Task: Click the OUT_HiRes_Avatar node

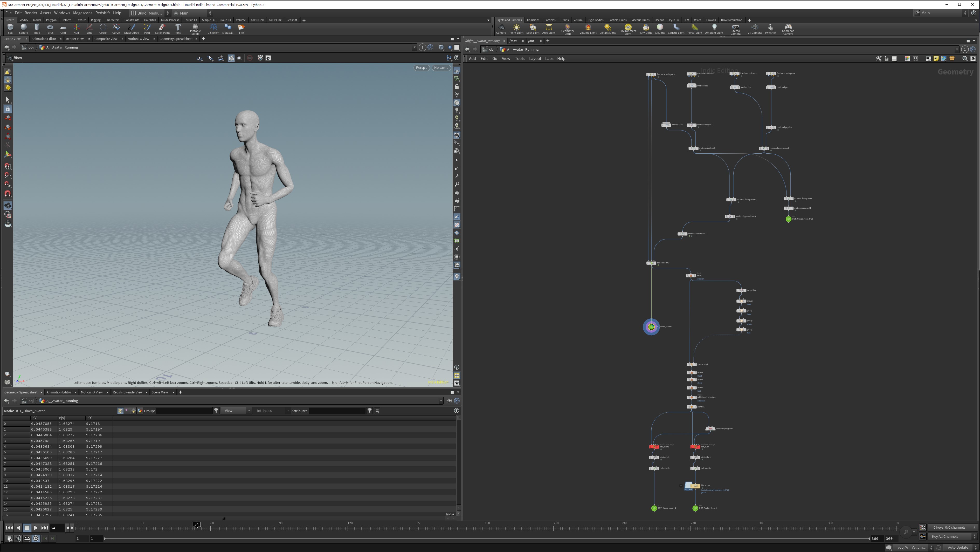Action: coord(651,327)
